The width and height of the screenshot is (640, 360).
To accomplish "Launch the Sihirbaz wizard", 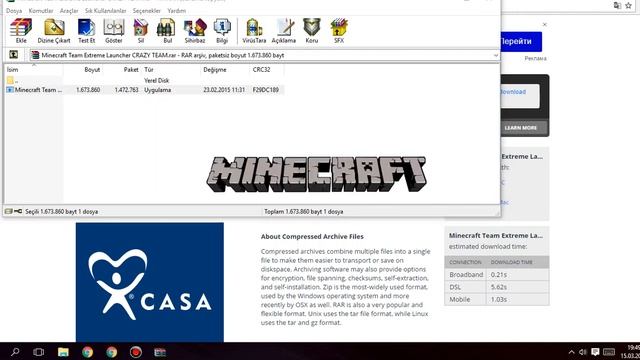I will coord(195,31).
